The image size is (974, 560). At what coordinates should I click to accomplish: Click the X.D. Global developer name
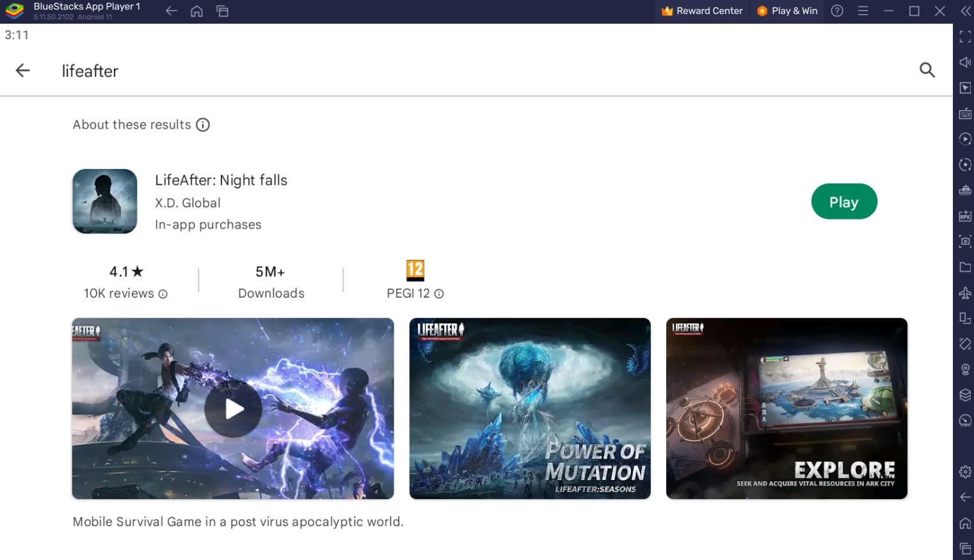(188, 203)
